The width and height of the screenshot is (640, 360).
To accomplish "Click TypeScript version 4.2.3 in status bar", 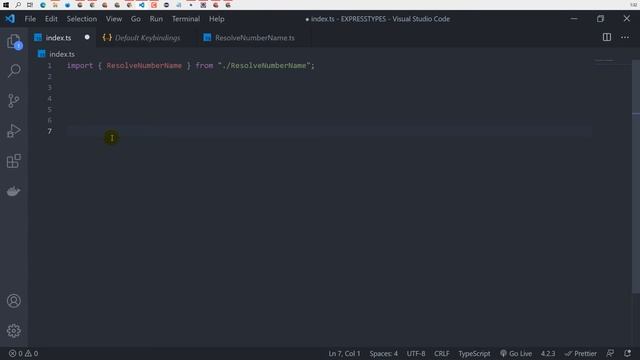I will (x=548, y=353).
